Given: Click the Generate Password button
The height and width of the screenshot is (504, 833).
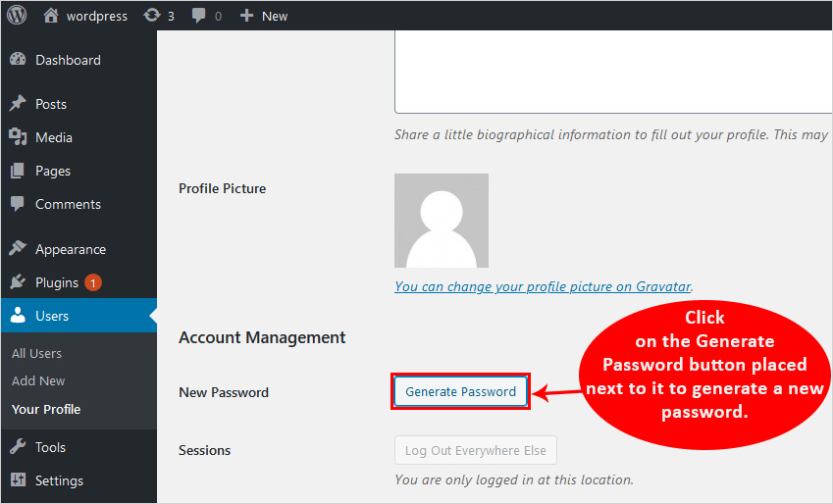Looking at the screenshot, I should (460, 391).
